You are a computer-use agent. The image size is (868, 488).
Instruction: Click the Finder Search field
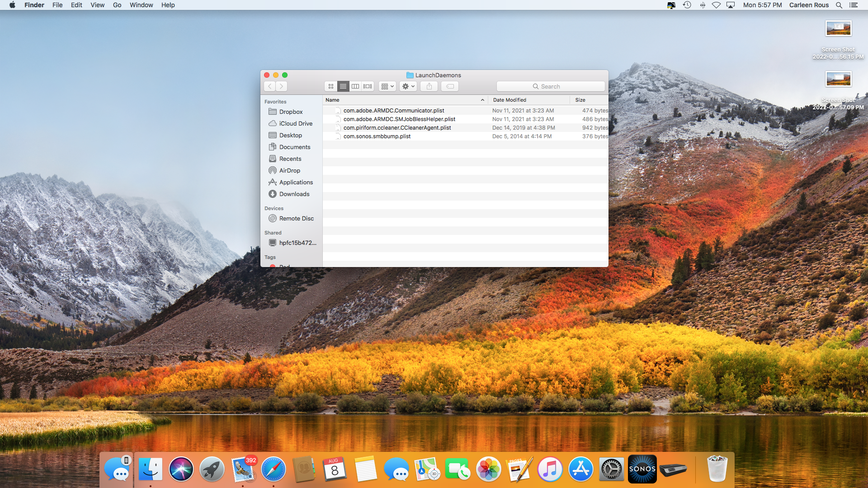coord(550,86)
